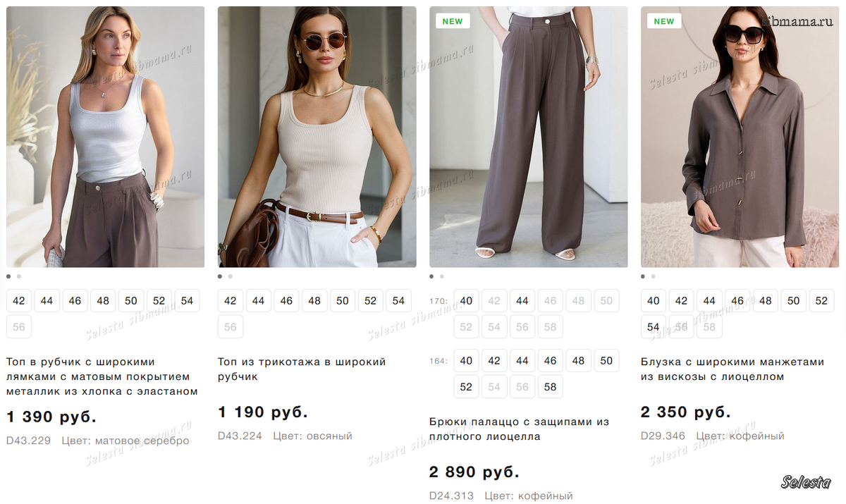The image size is (846, 504).
Task: Show second image of the oat top via dot
Action: (231, 277)
